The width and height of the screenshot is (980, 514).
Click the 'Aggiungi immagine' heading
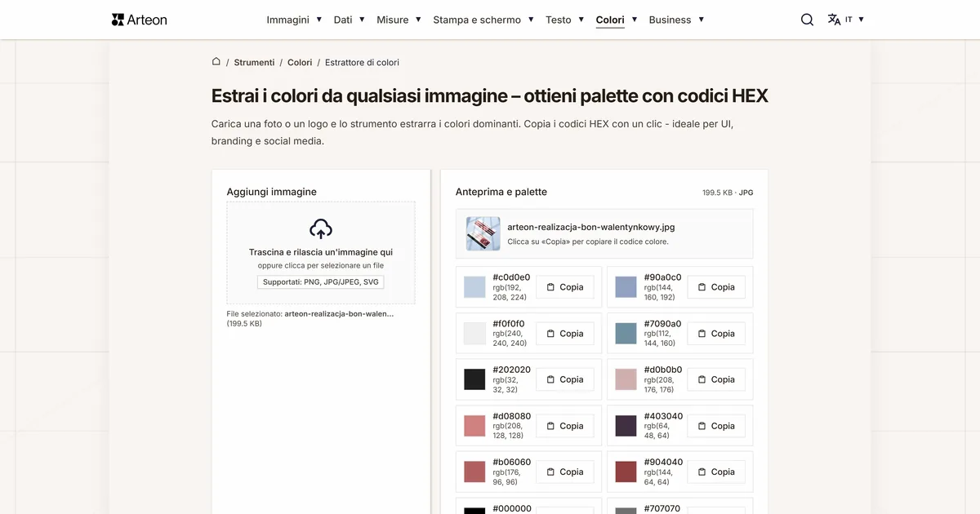272,192
